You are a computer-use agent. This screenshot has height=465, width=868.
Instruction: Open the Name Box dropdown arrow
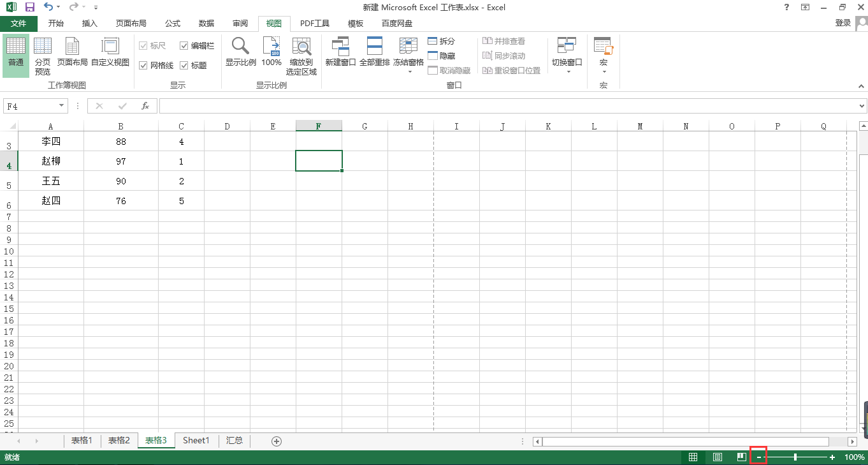(62, 106)
